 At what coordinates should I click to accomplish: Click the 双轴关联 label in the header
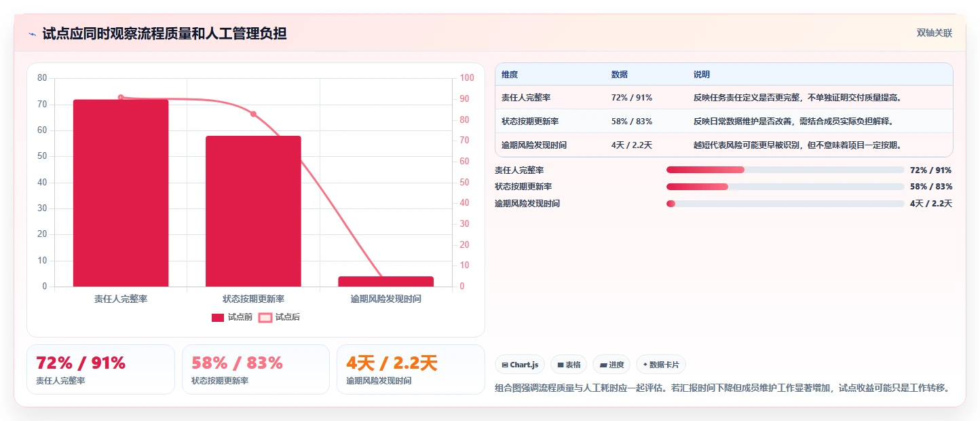[935, 33]
